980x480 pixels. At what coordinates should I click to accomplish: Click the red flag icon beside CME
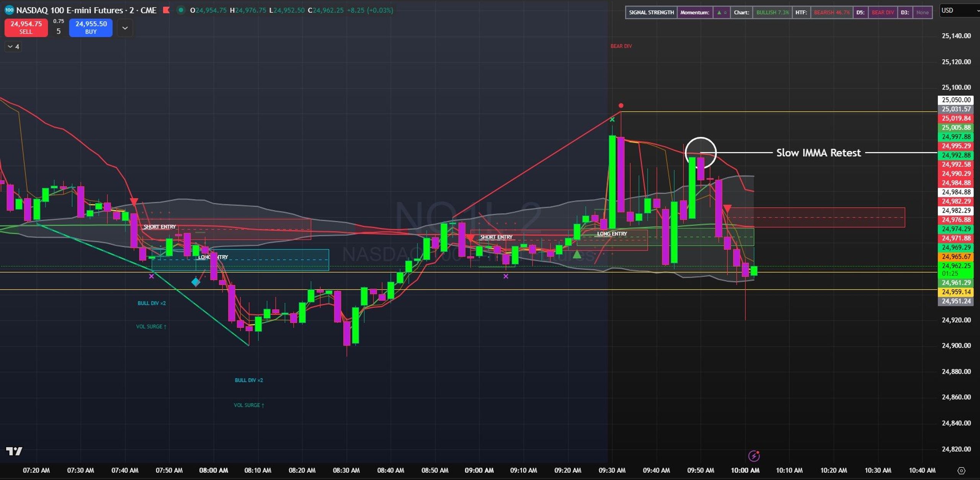point(166,10)
